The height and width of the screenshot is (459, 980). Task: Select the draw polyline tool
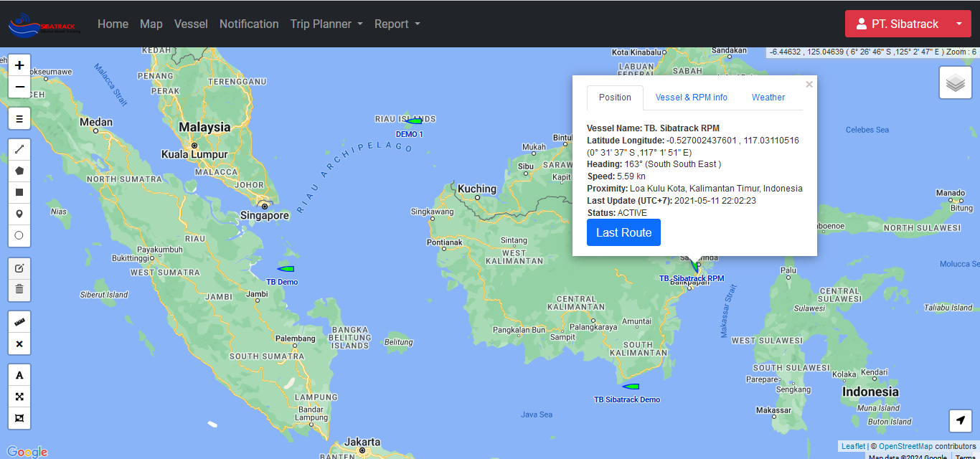pyautogui.click(x=19, y=150)
